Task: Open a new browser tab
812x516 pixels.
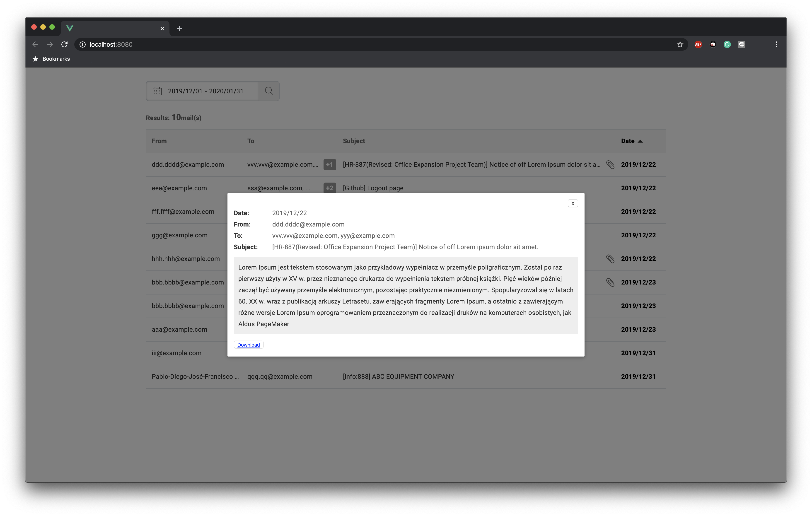Action: [179, 29]
